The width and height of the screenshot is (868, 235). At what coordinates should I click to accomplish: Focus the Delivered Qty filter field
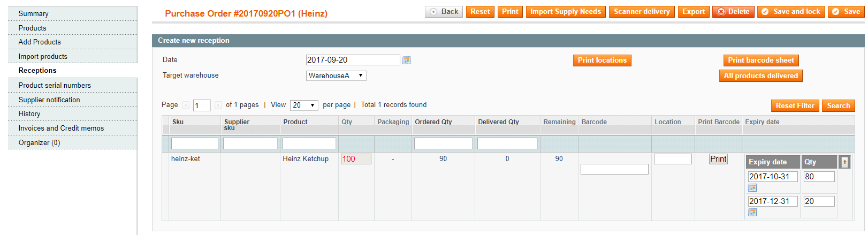pos(507,143)
